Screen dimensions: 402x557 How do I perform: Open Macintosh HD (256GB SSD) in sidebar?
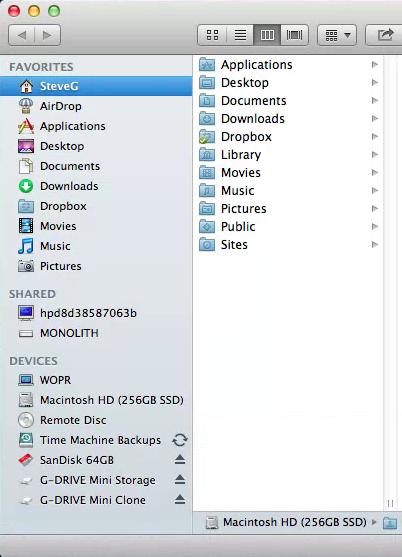[x=96, y=400]
